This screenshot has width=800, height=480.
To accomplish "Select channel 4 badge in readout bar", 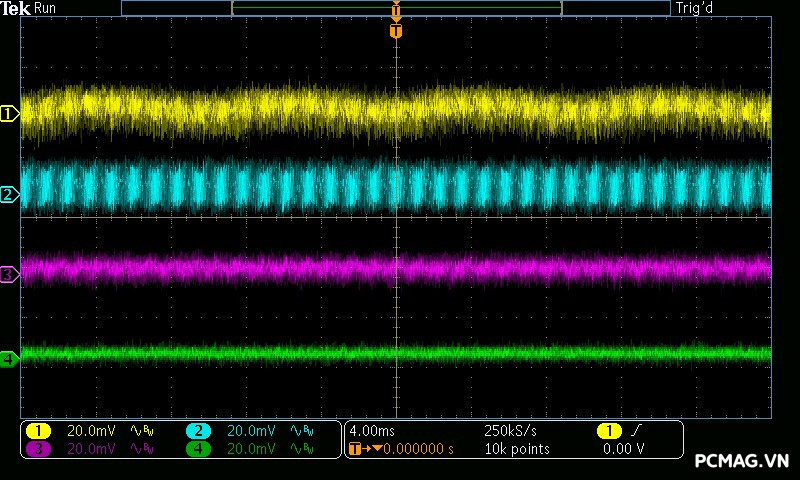I will (x=198, y=449).
